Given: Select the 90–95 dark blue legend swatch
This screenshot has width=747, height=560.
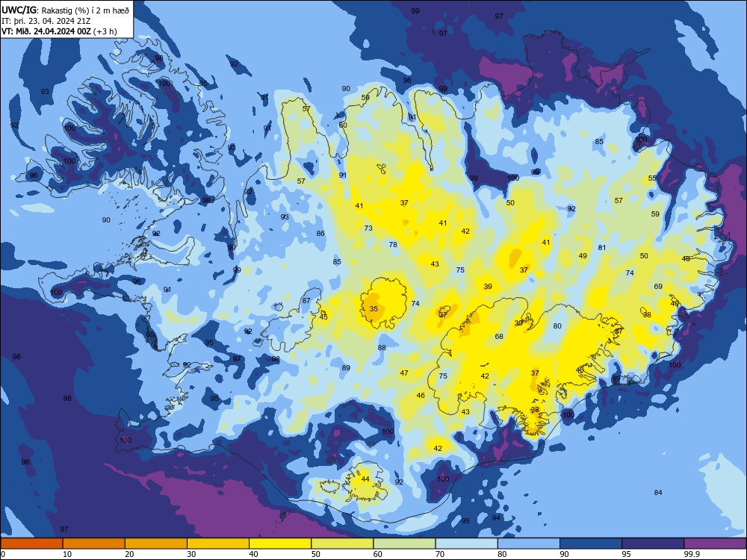Looking at the screenshot, I should tap(591, 544).
